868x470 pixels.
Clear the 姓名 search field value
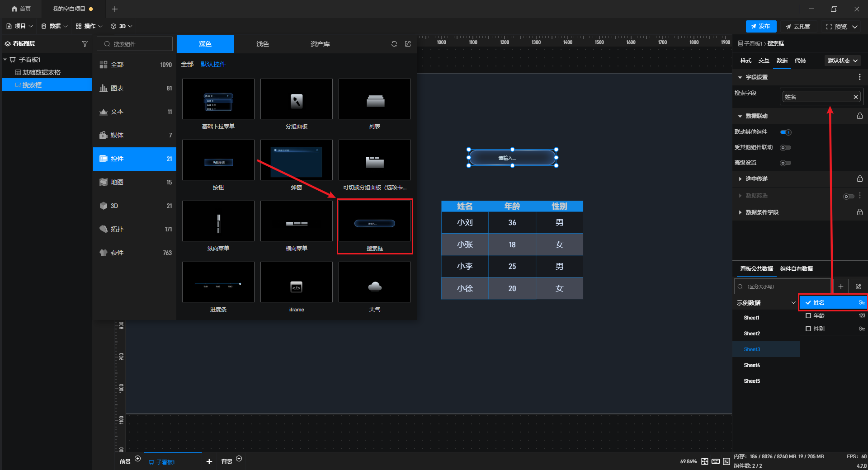click(x=855, y=97)
